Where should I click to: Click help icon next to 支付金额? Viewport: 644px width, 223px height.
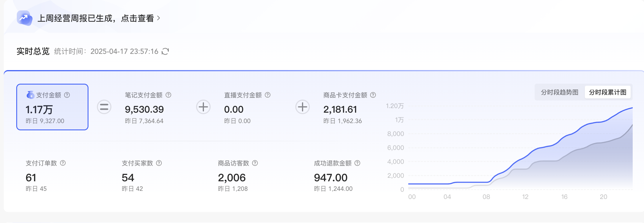click(67, 95)
